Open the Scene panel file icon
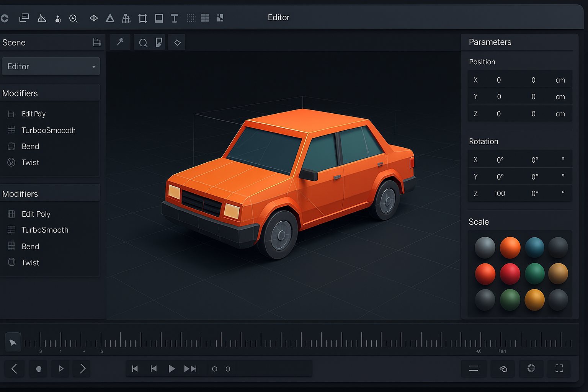This screenshot has height=392, width=588. click(97, 42)
